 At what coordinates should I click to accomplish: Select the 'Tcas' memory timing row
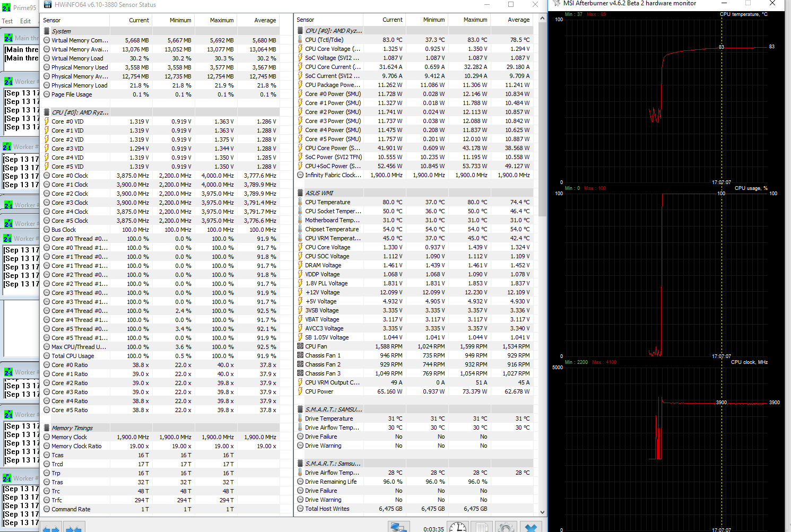click(161, 455)
